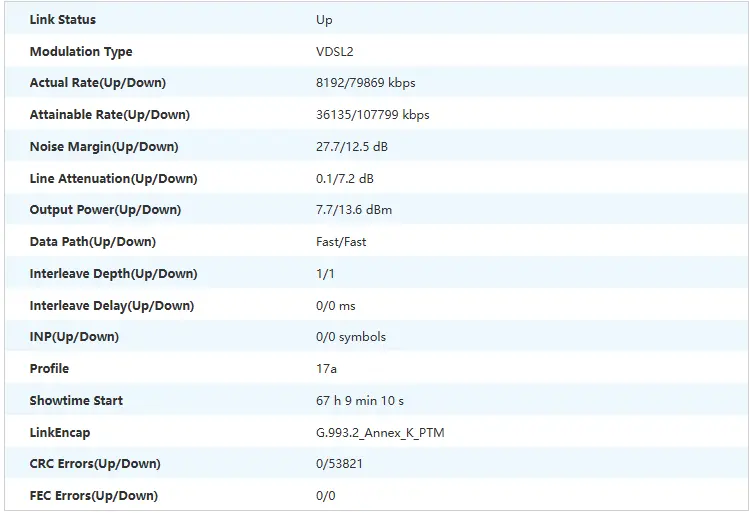
Task: Click the 'Modulation Type' label
Action: pyautogui.click(x=81, y=52)
